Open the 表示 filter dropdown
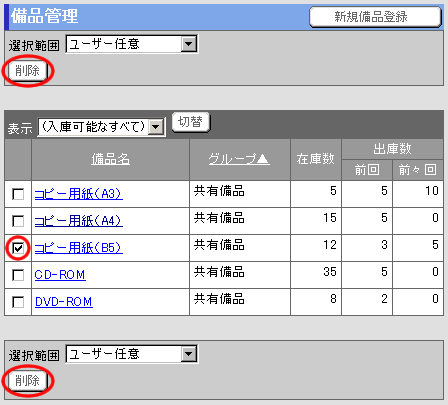 [102, 127]
